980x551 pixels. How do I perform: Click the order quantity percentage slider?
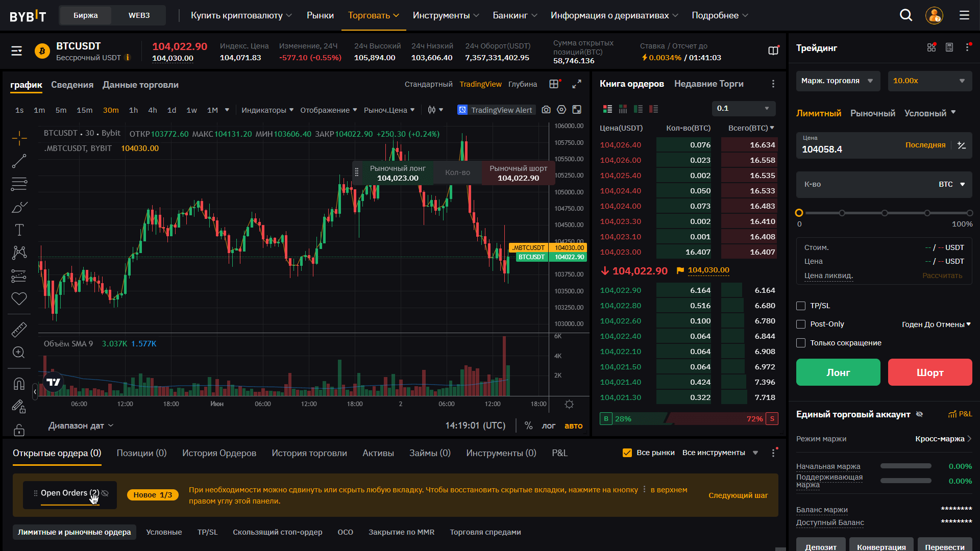pos(884,213)
